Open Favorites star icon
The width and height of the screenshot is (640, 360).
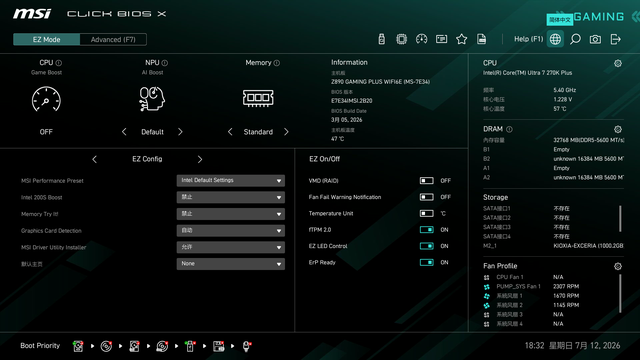click(x=462, y=39)
